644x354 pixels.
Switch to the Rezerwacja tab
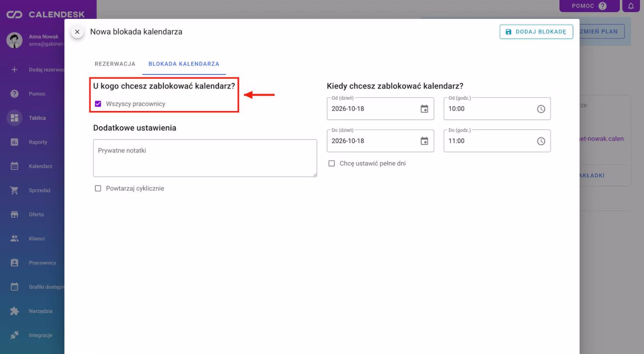115,64
